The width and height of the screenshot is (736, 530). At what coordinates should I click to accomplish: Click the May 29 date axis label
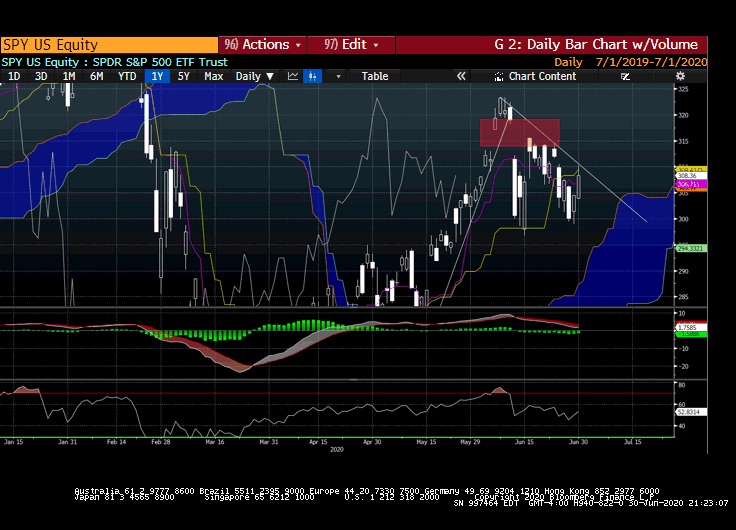470,442
